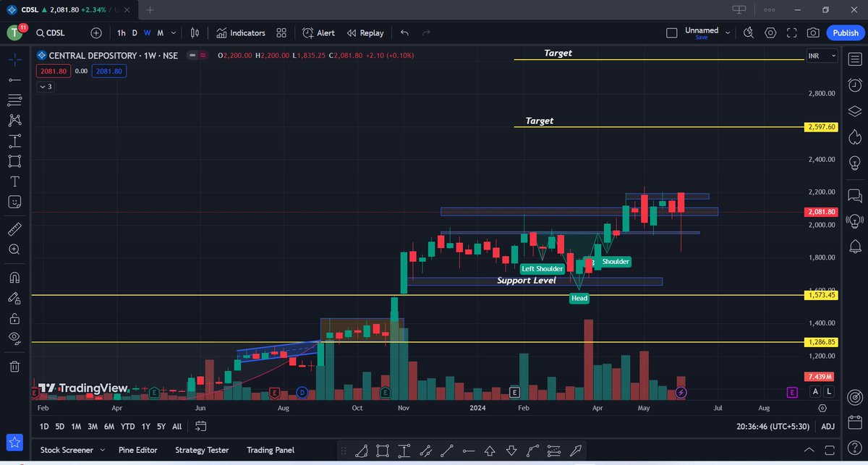This screenshot has height=465, width=868.
Task: Toggle hide all drawings eye icon
Action: [x=14, y=338]
